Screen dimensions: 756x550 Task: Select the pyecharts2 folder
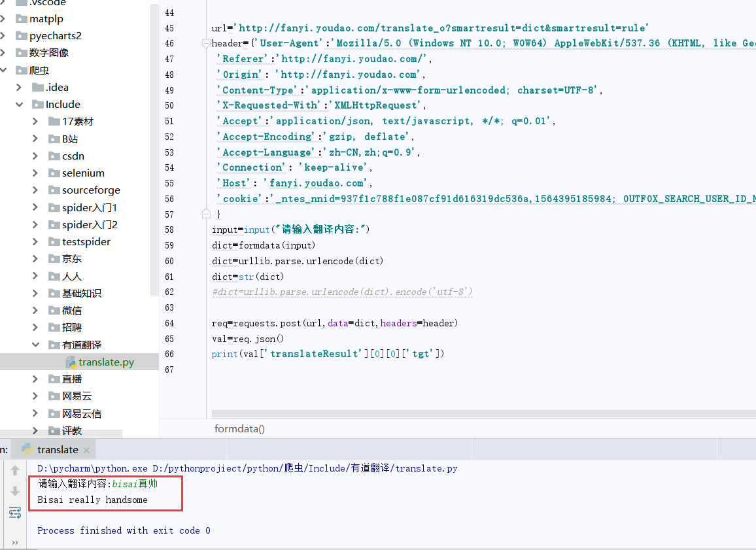[55, 36]
